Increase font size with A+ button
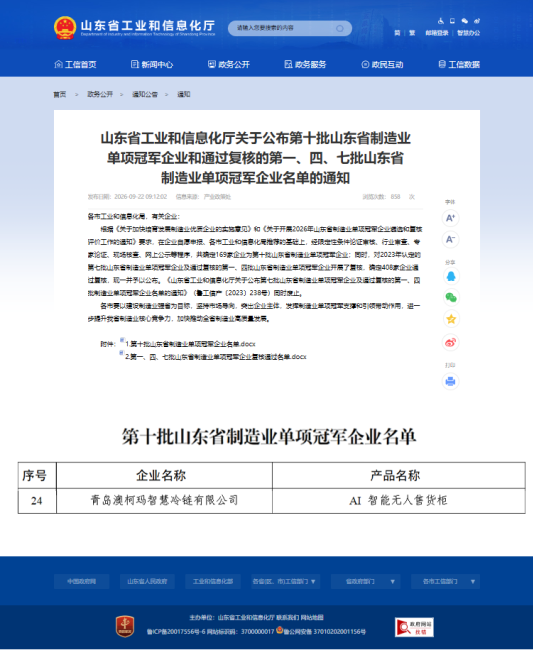The height and width of the screenshot is (650, 534). point(450,218)
